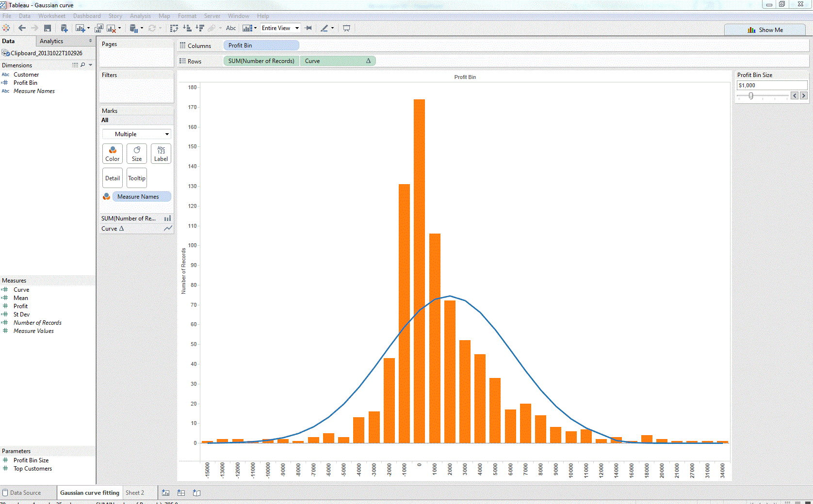Open the Color shelf on Marks card
Viewport: 813px width, 504px height.
point(112,154)
